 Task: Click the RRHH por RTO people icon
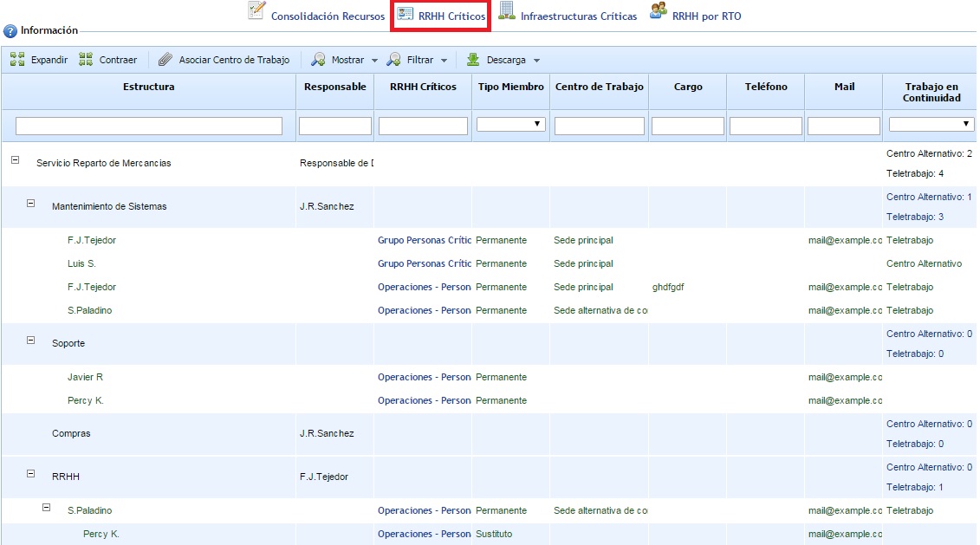pos(658,10)
